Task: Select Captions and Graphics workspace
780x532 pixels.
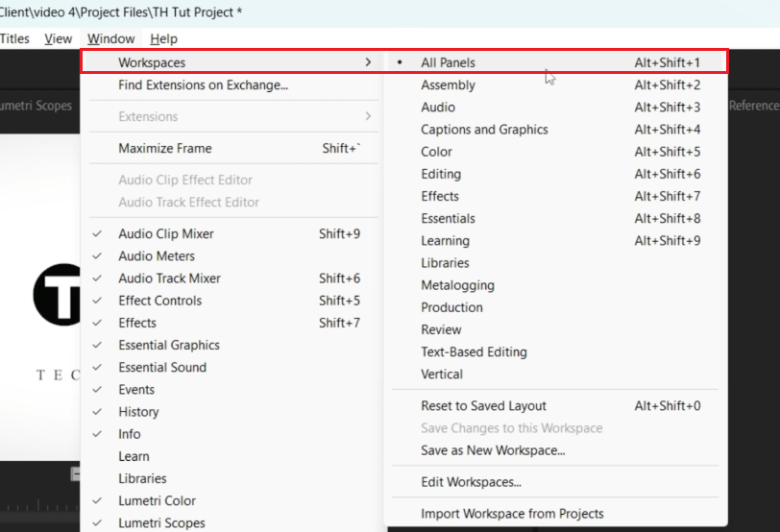Action: (x=484, y=130)
